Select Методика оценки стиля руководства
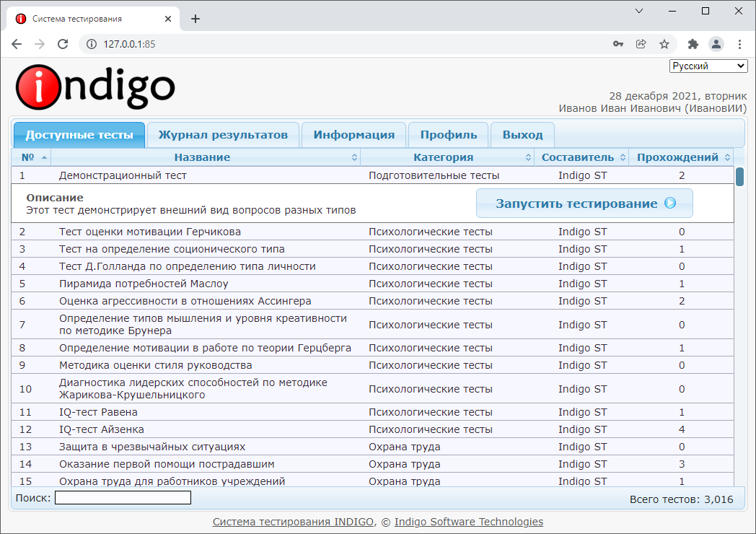The width and height of the screenshot is (756, 534). point(372,365)
